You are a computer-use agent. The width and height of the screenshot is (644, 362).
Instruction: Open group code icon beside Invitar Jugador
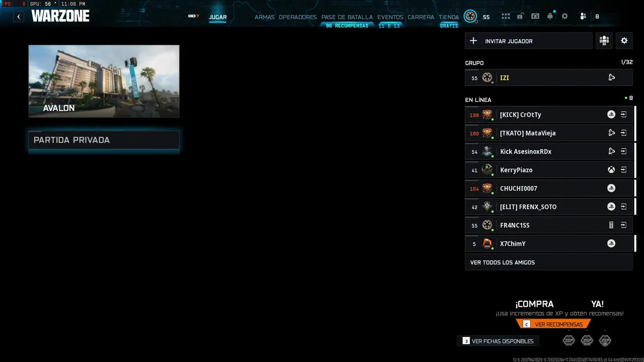(x=604, y=41)
